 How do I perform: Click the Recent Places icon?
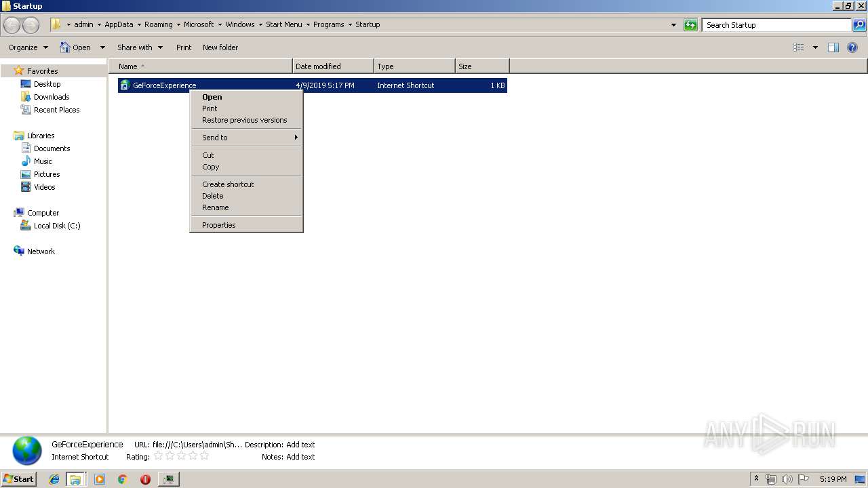click(26, 110)
